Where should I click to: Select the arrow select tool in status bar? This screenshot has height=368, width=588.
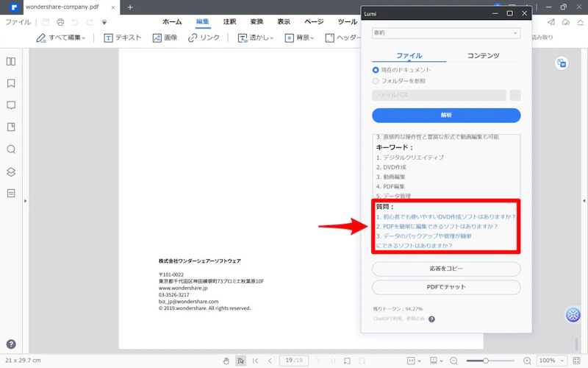[x=240, y=361]
